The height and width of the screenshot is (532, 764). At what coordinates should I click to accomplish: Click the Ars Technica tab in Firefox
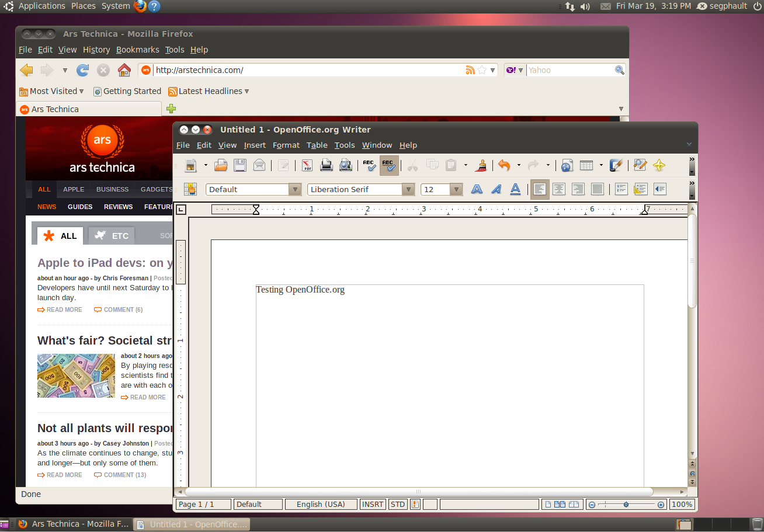89,109
